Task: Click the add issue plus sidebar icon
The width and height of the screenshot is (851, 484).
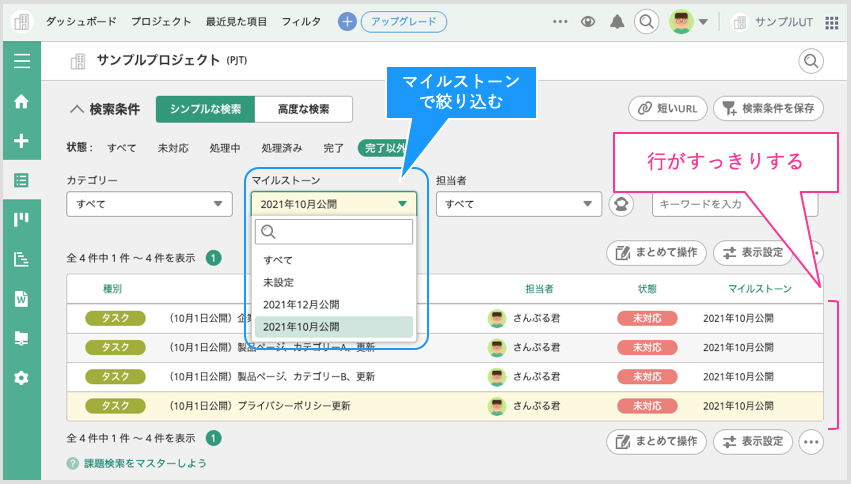Action: pos(21,141)
